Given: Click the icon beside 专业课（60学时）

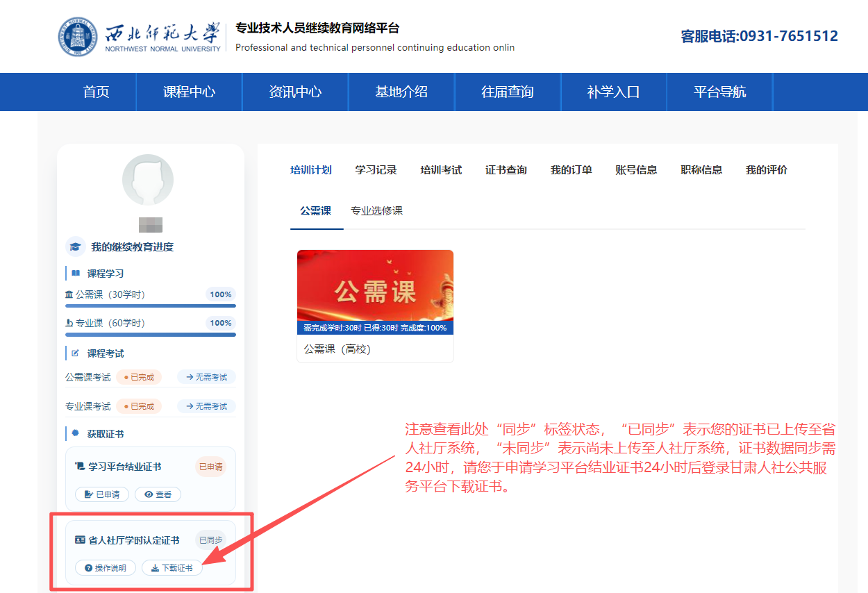Looking at the screenshot, I should pyautogui.click(x=69, y=323).
